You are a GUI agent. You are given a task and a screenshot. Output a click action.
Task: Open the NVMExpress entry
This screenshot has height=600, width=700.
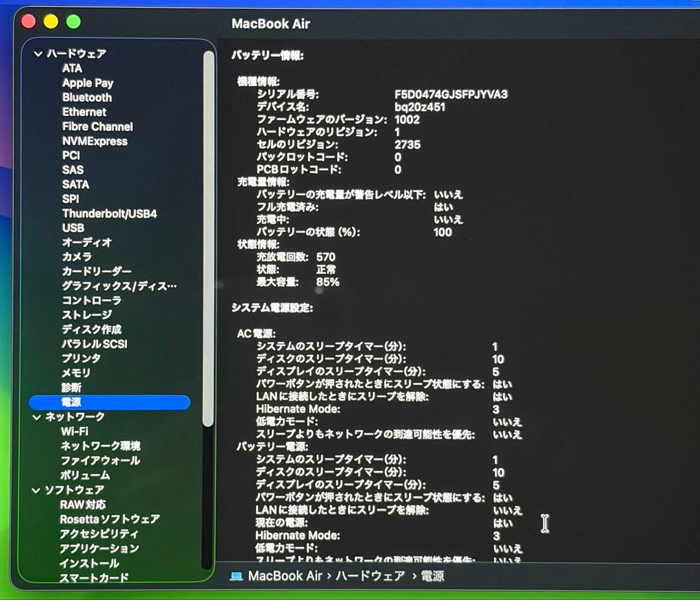(x=95, y=141)
